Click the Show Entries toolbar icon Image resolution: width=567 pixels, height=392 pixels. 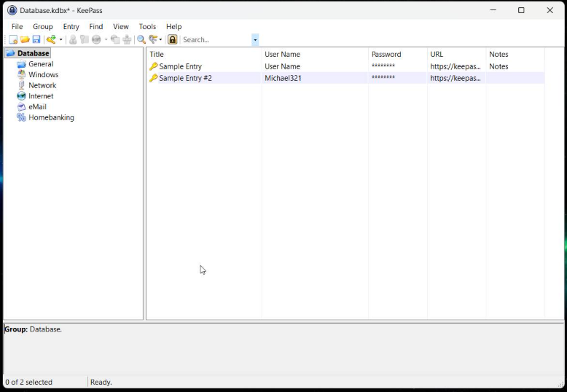tap(153, 39)
